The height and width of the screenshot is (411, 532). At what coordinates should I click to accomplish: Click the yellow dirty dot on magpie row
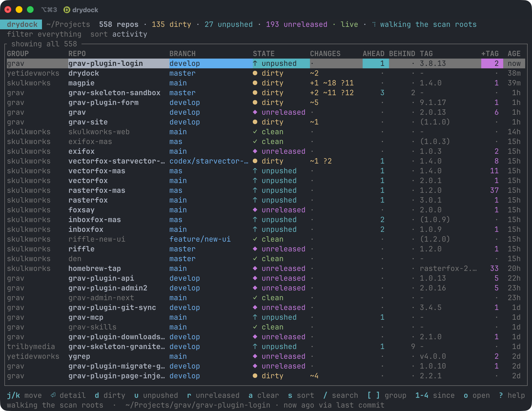[x=255, y=83]
